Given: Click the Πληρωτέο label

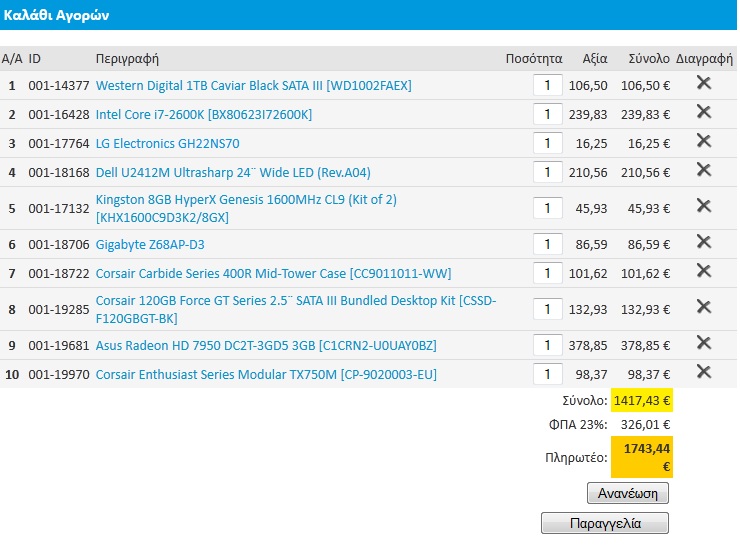Looking at the screenshot, I should pyautogui.click(x=576, y=458).
